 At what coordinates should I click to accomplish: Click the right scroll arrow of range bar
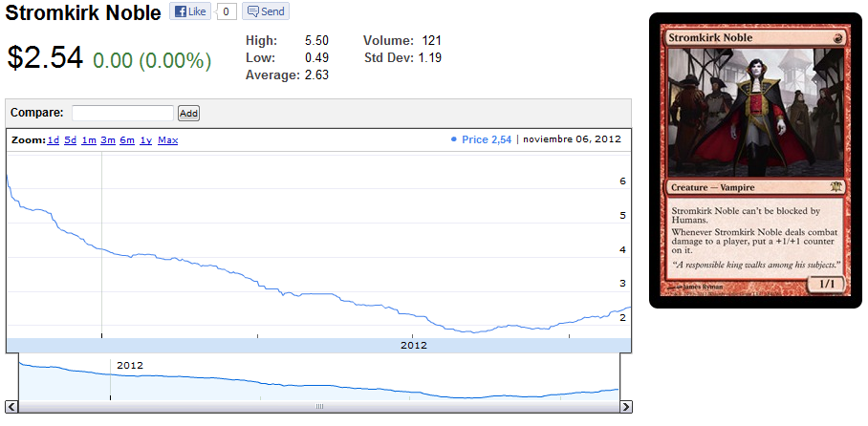pyautogui.click(x=625, y=407)
